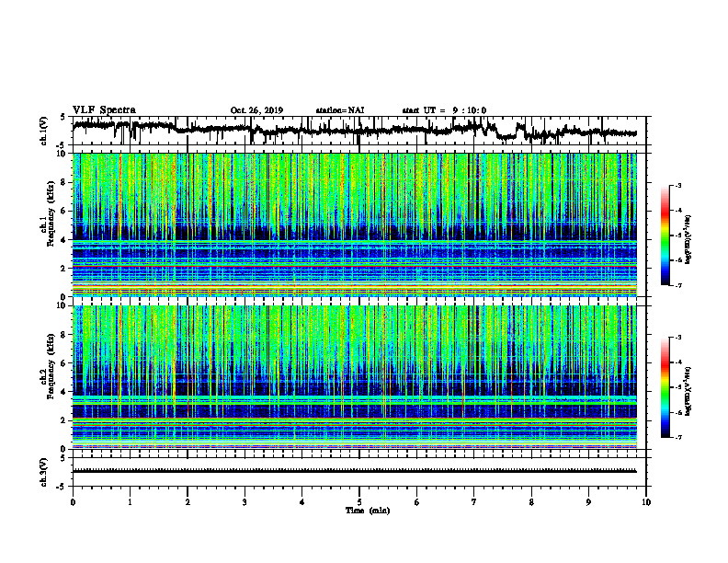Click the time axis tick label "7"

(474, 502)
